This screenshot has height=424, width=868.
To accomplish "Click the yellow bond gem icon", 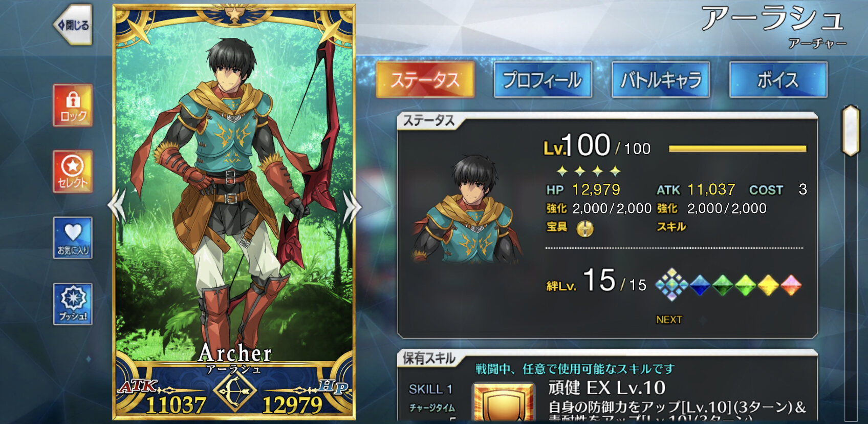I will coord(768,285).
